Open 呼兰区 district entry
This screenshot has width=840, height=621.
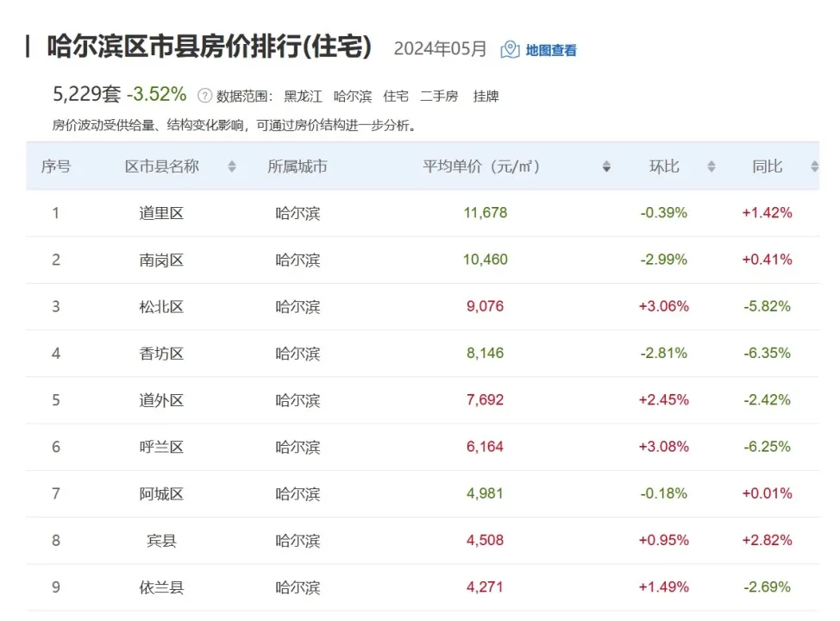pos(161,447)
